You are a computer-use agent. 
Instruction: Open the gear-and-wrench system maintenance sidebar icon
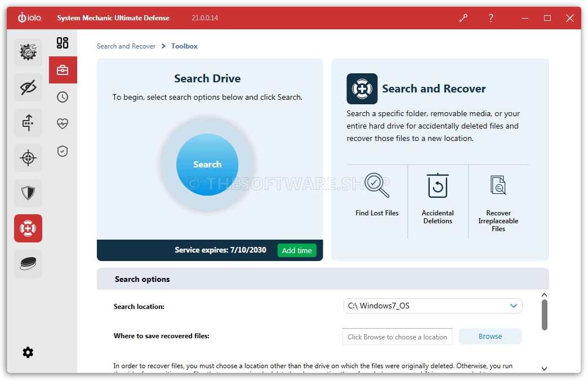[x=28, y=52]
